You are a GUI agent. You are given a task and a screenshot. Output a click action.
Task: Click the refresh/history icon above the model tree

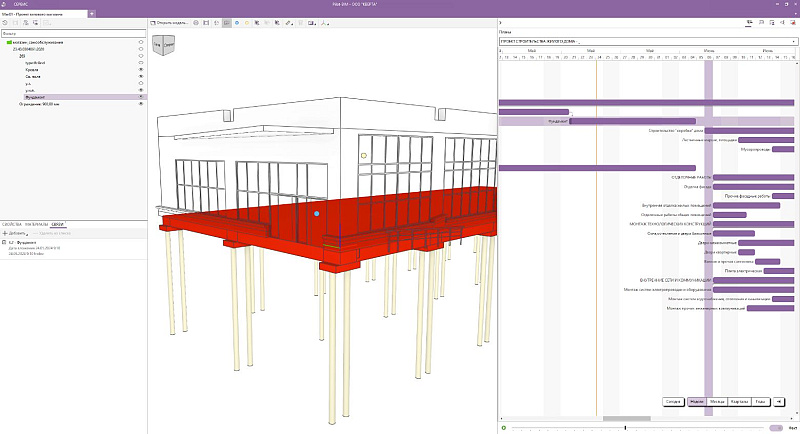coord(5,23)
